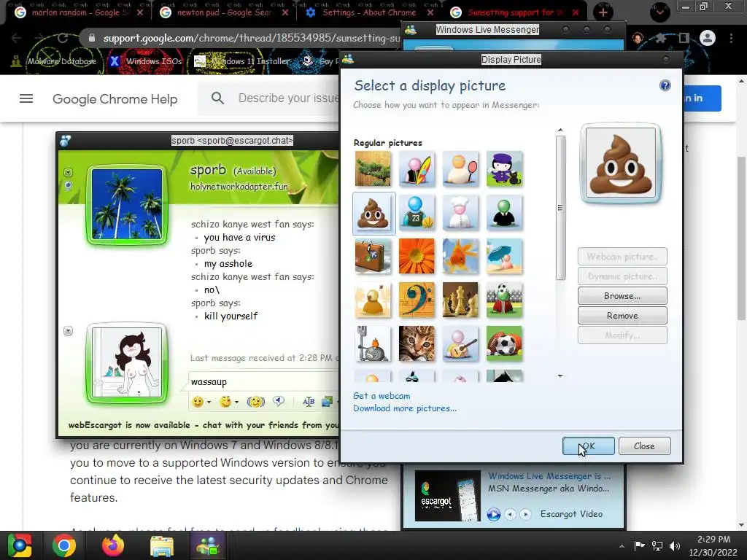
Task: Pick the soccer ball on head picture
Action: [x=504, y=300]
